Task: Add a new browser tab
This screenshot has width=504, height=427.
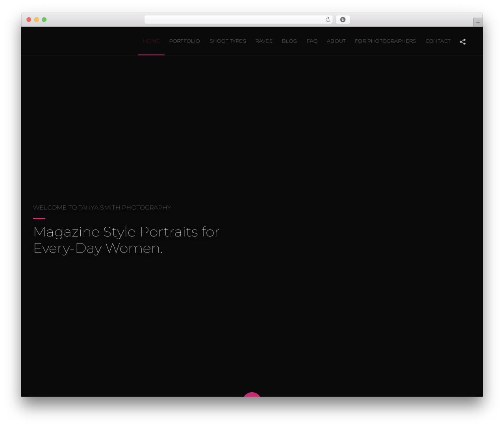Action: click(x=478, y=22)
